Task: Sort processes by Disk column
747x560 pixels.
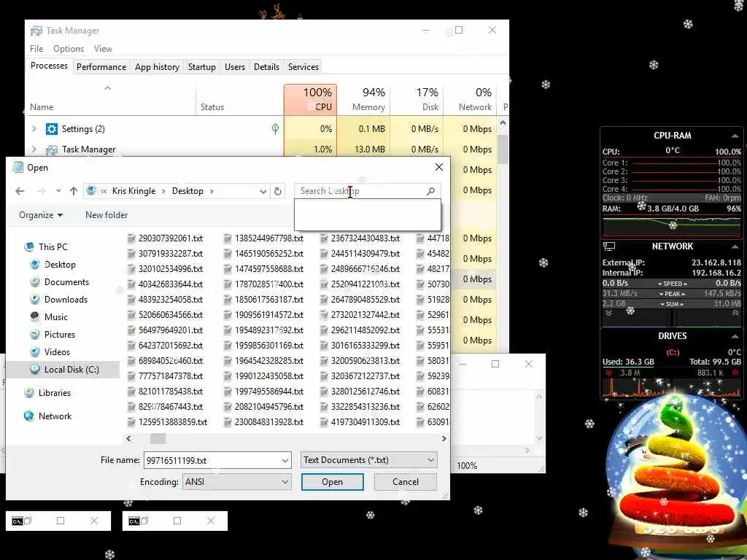Action: pyautogui.click(x=417, y=99)
